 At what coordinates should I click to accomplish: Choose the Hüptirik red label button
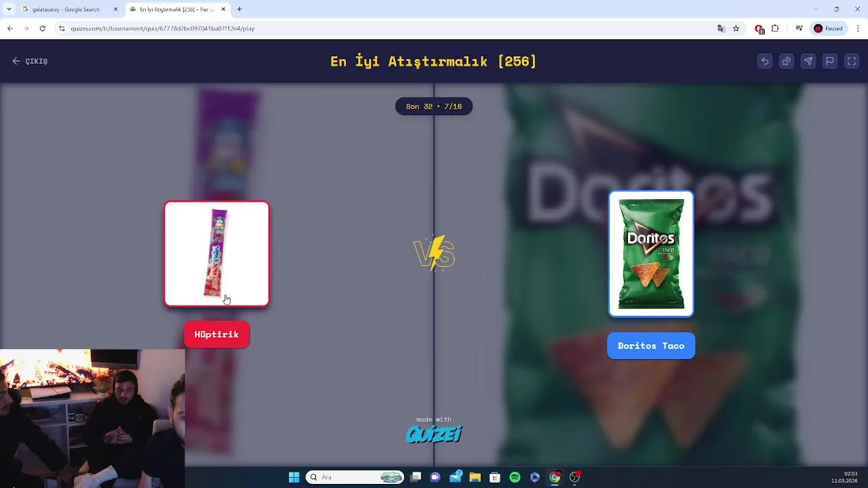coord(217,335)
